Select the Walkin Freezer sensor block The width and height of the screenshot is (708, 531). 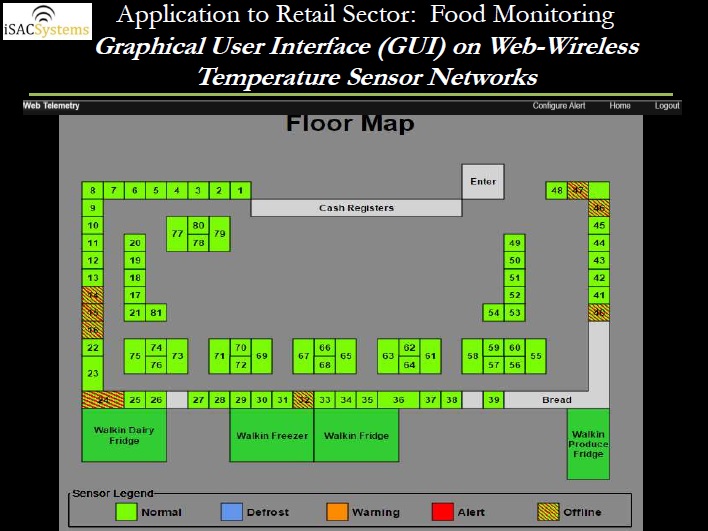coord(271,435)
